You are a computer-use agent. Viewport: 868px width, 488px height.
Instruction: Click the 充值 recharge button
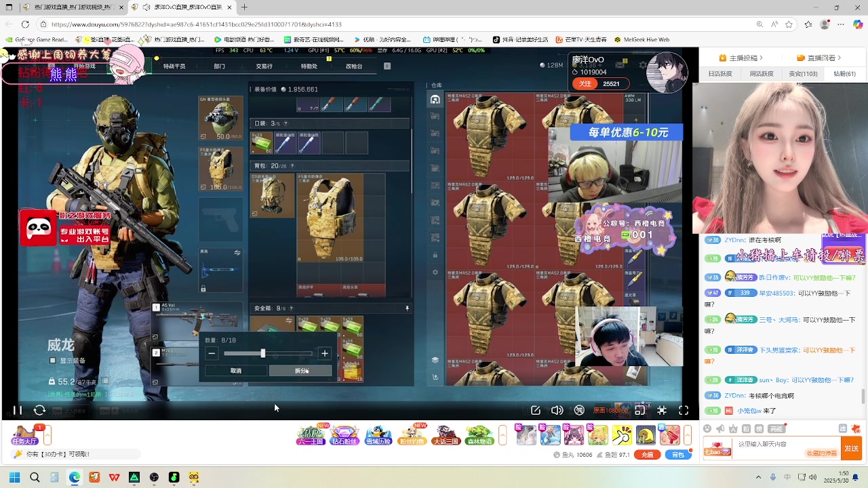[x=648, y=455]
